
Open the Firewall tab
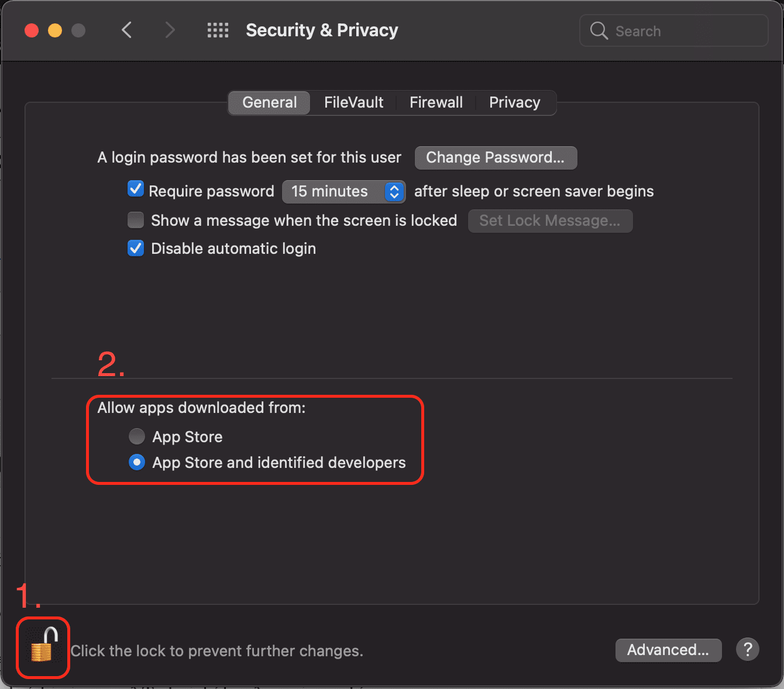click(436, 102)
